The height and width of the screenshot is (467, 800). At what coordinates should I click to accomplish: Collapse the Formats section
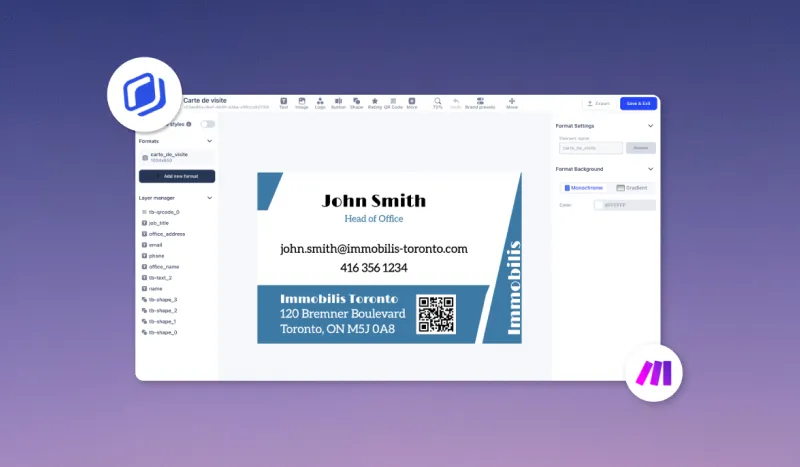[209, 141]
